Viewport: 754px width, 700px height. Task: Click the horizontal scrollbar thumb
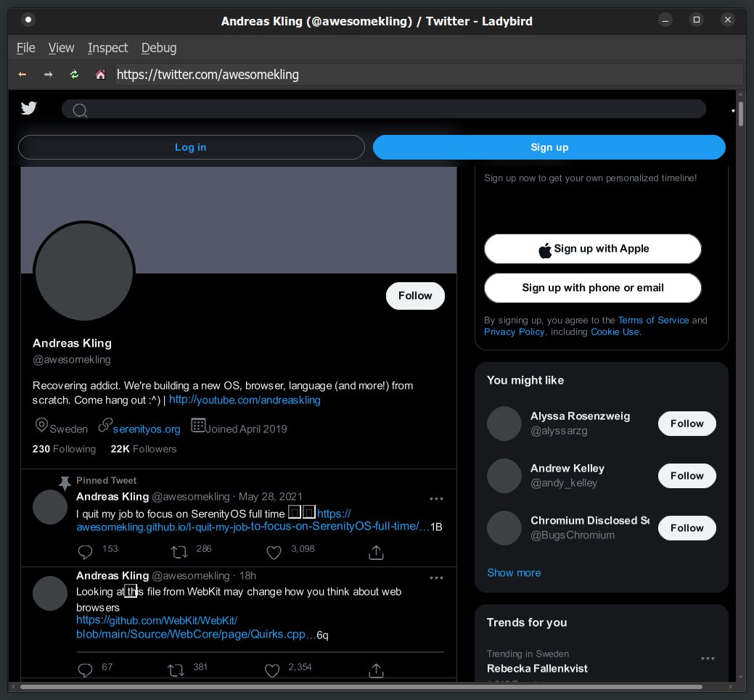[x=361, y=686]
